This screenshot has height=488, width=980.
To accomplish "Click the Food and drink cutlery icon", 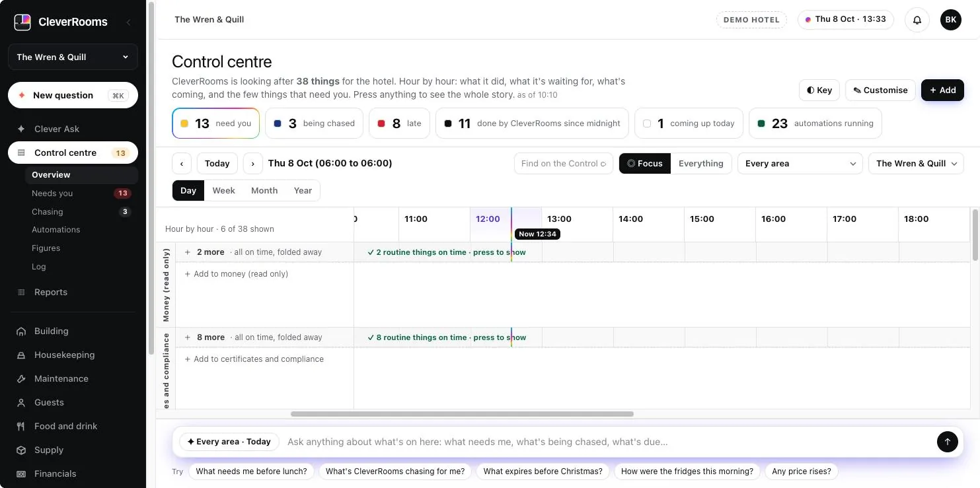I will [x=21, y=427].
